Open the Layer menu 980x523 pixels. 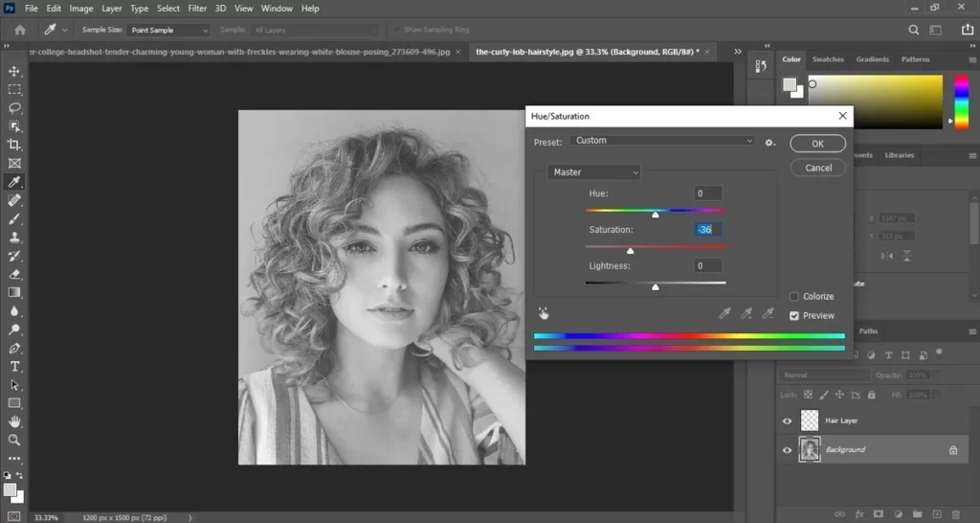(x=112, y=8)
